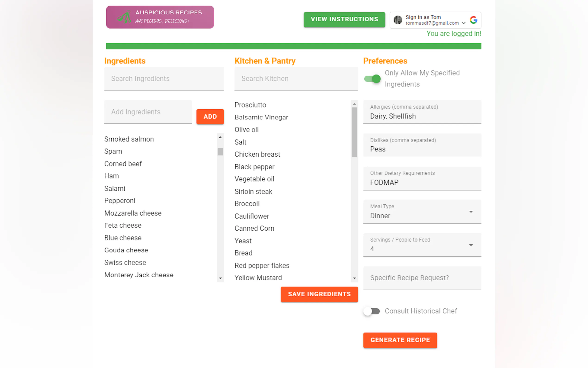Toggle Only Allow My Specified Ingredients

point(372,79)
